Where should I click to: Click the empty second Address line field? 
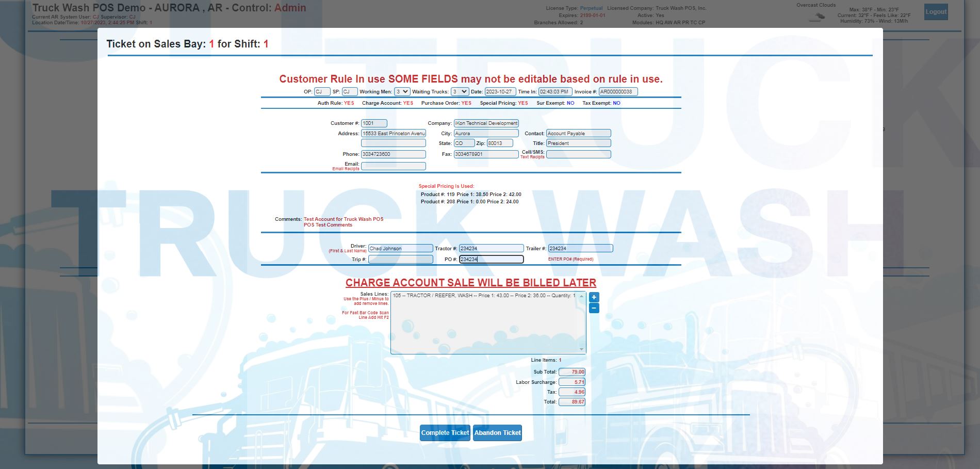[x=394, y=143]
